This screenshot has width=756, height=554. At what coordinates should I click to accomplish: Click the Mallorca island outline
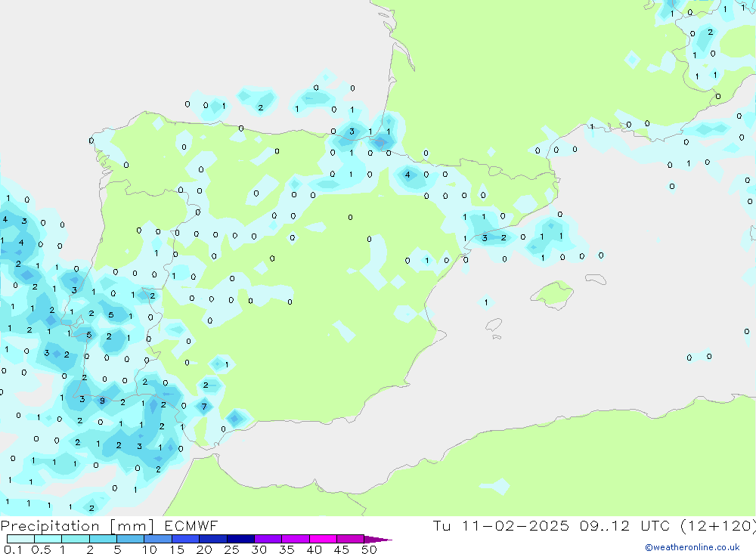552,293
